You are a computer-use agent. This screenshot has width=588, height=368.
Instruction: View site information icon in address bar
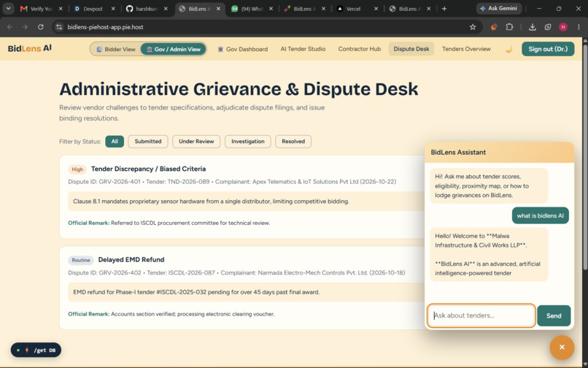pyautogui.click(x=58, y=27)
